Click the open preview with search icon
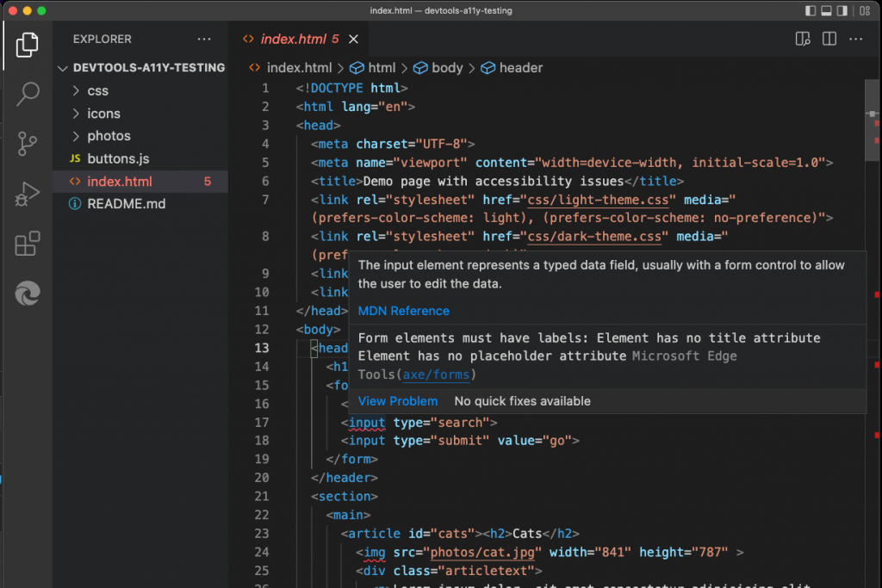This screenshot has width=882, height=588. [x=803, y=39]
